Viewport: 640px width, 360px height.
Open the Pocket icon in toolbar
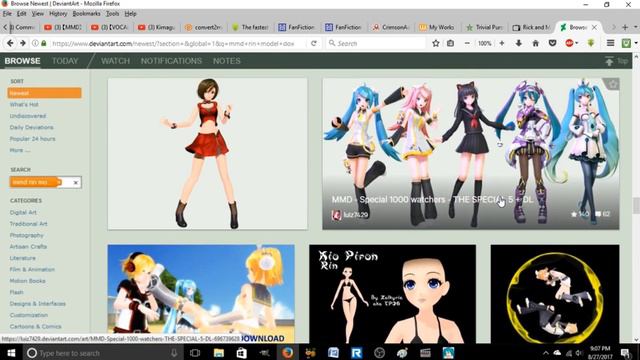tap(552, 43)
